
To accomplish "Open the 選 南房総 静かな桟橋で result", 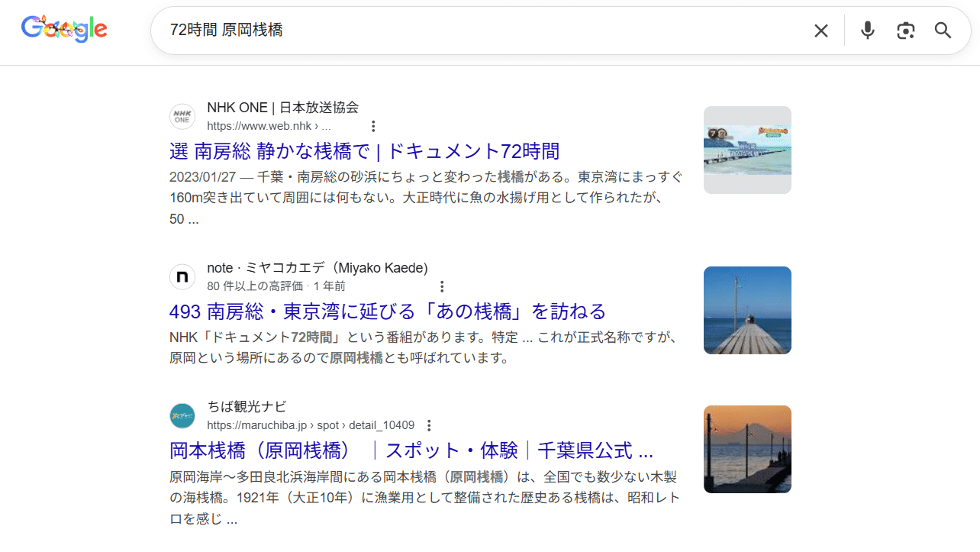I will pyautogui.click(x=364, y=151).
